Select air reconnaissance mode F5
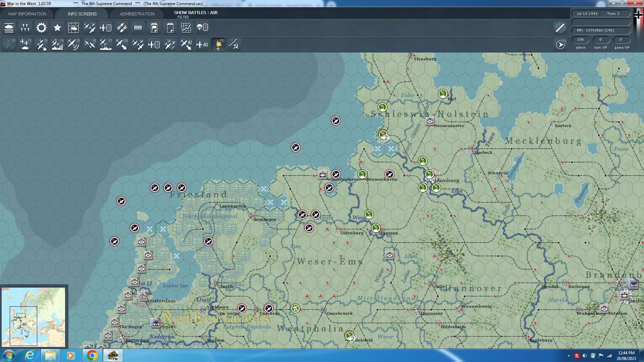The height and width of the screenshot is (362, 644). 73,44
